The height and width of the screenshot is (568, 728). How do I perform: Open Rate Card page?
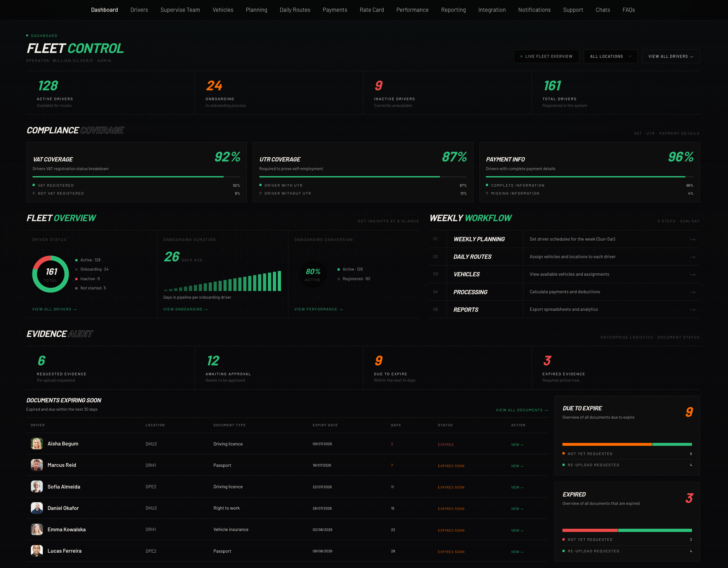372,10
